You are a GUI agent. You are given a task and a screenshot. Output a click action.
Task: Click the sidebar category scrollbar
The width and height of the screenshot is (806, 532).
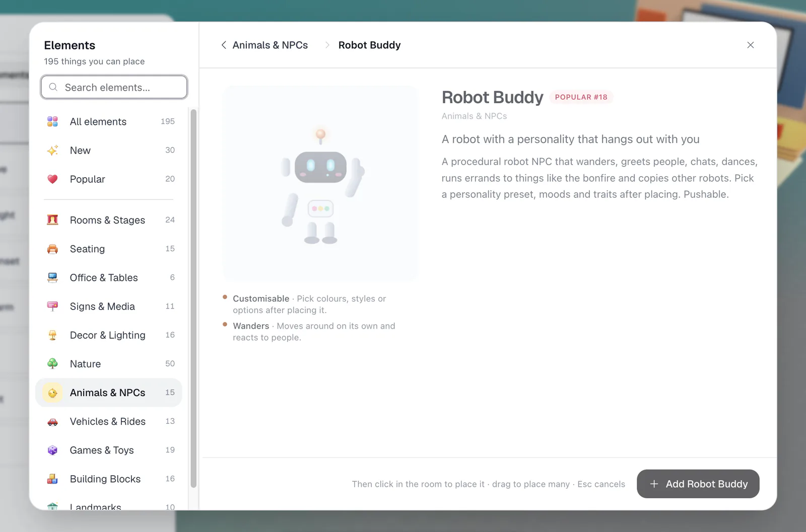click(x=193, y=298)
